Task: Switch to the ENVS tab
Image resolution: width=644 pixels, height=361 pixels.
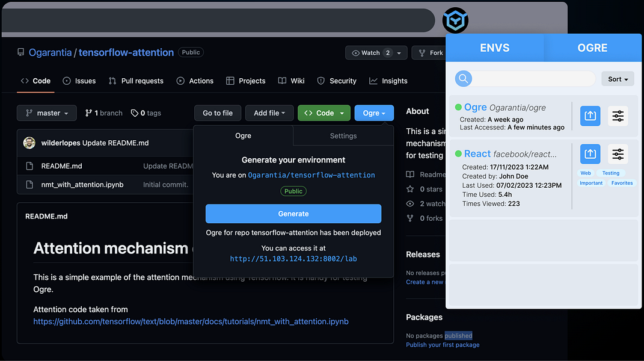Action: tap(494, 47)
